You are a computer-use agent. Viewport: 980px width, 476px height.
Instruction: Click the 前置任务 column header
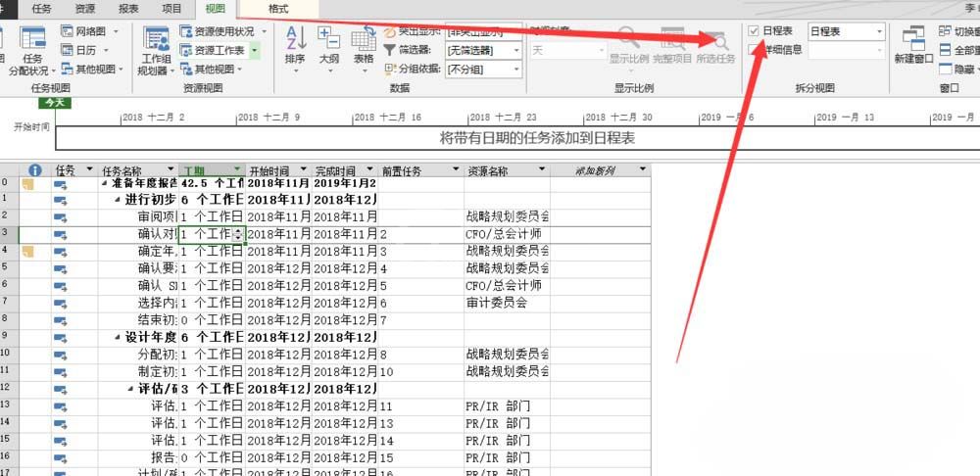421,169
